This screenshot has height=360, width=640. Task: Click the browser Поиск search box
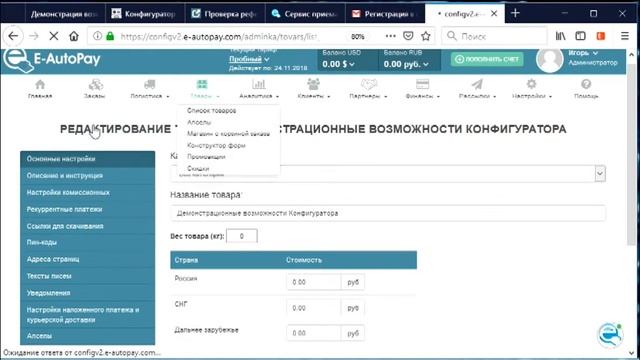point(495,36)
